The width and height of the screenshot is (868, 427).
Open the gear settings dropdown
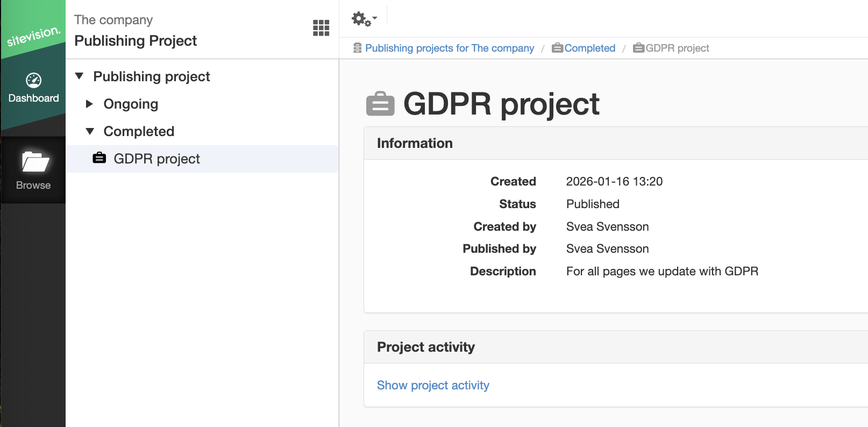coord(364,19)
